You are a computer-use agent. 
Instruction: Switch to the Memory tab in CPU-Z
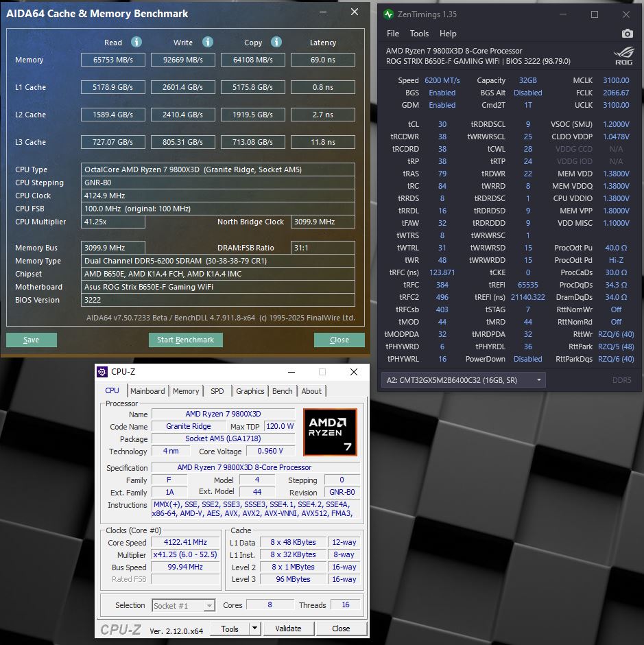(x=185, y=391)
